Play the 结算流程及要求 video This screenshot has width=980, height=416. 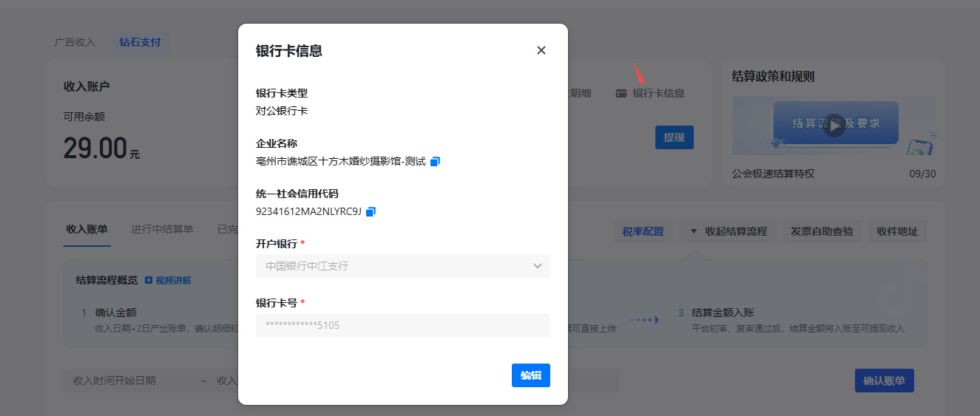(x=834, y=125)
